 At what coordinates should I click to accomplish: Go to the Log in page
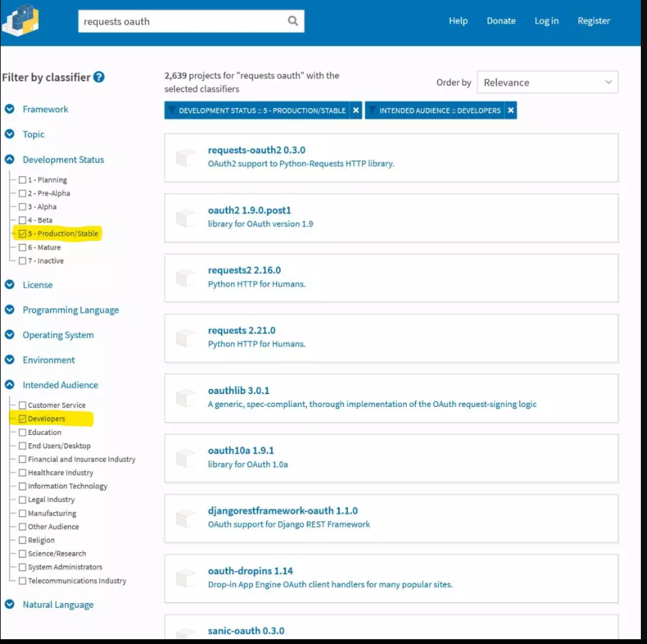click(x=546, y=21)
